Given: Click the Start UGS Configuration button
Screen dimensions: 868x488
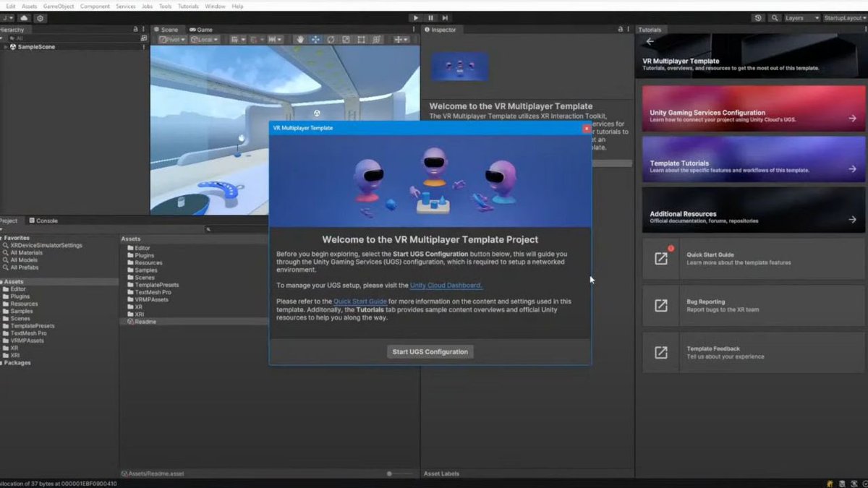Looking at the screenshot, I should click(x=430, y=351).
